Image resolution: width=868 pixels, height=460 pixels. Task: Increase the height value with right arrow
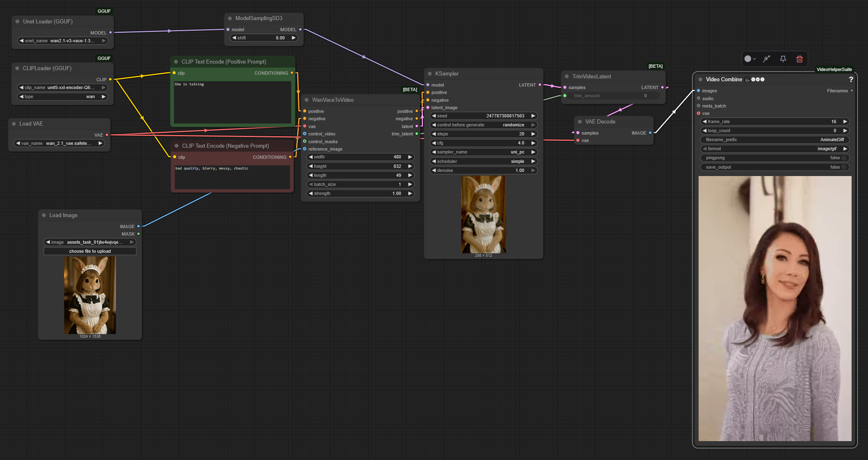pyautogui.click(x=410, y=167)
